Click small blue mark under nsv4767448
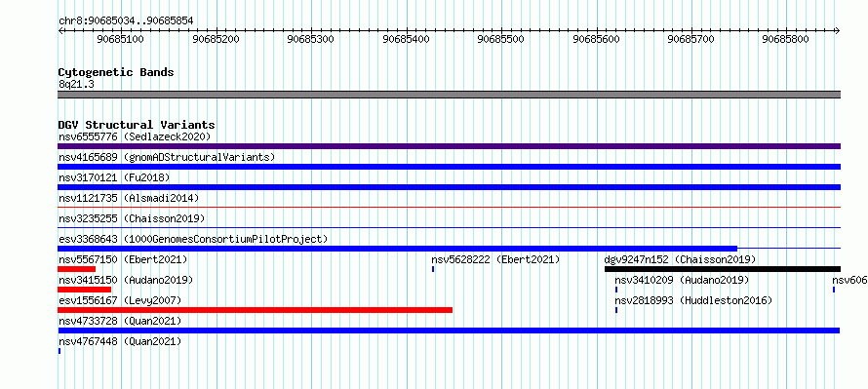This screenshot has width=868, height=389. (59, 351)
